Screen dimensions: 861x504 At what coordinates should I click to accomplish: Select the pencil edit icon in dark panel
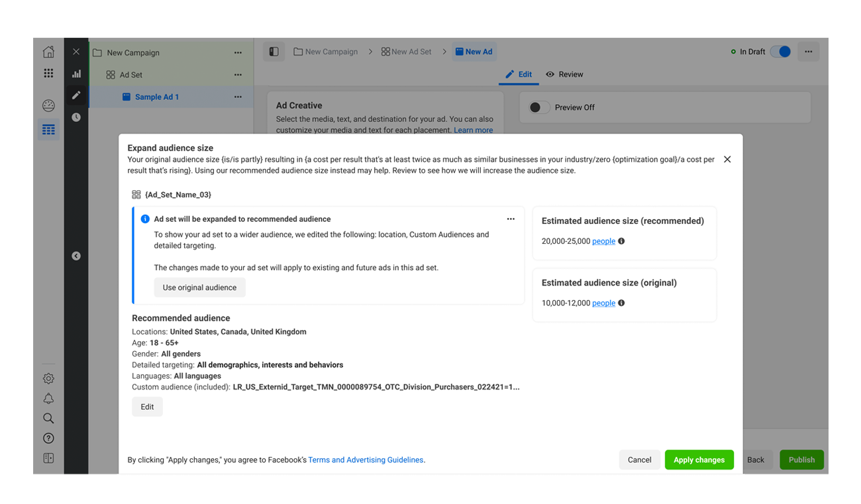coord(76,95)
